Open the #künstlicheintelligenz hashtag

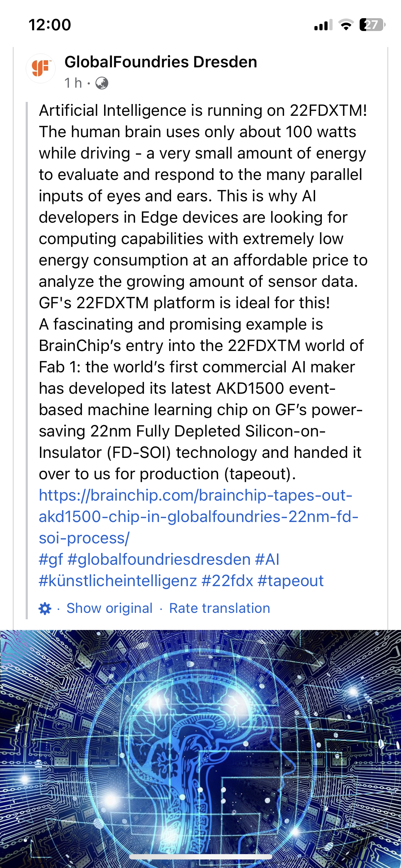click(x=118, y=581)
